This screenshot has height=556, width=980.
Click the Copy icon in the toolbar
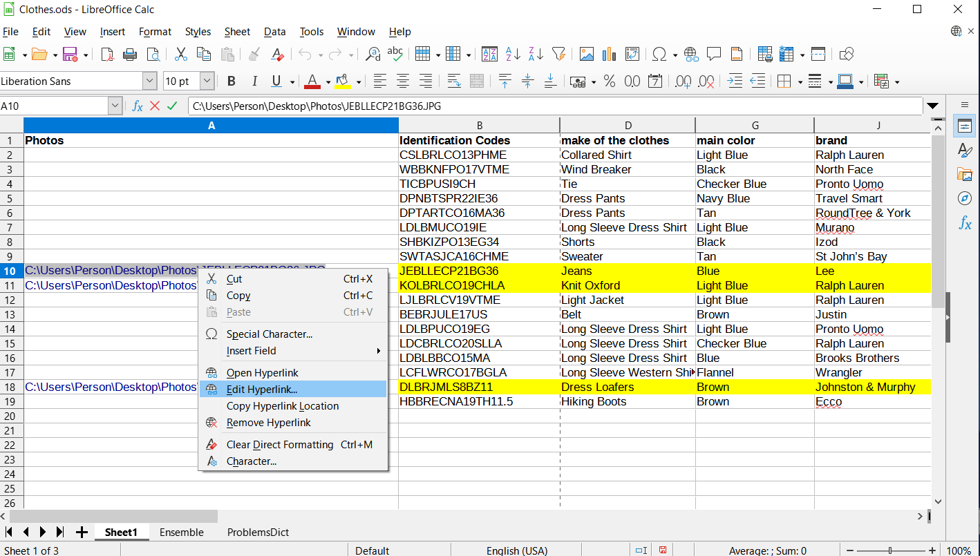[204, 54]
